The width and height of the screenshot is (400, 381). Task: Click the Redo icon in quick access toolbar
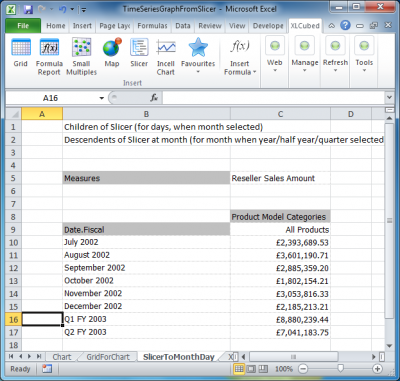(42, 9)
